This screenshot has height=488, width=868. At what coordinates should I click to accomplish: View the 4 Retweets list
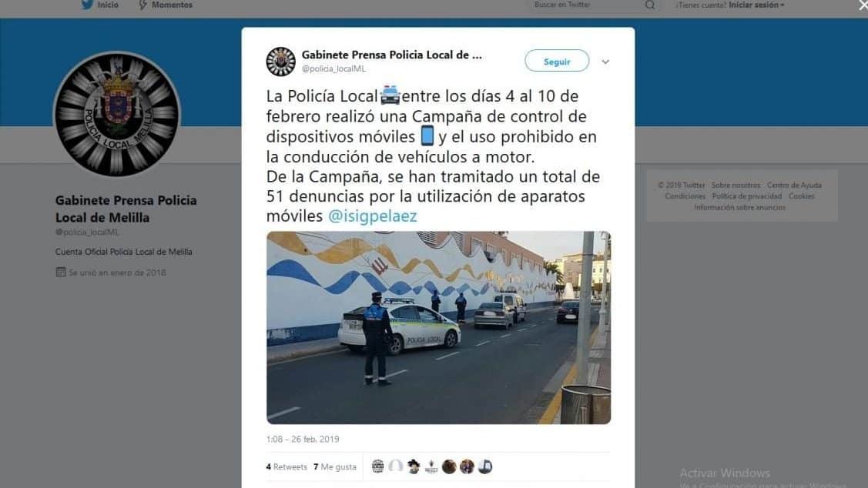[x=287, y=467]
